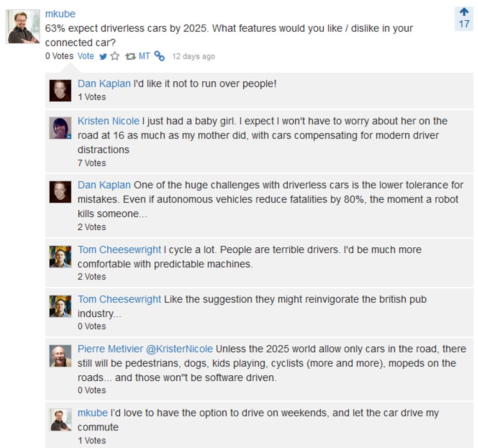This screenshot has height=448, width=478.
Task: Share question via the Twitter bird icon
Action: click(103, 56)
